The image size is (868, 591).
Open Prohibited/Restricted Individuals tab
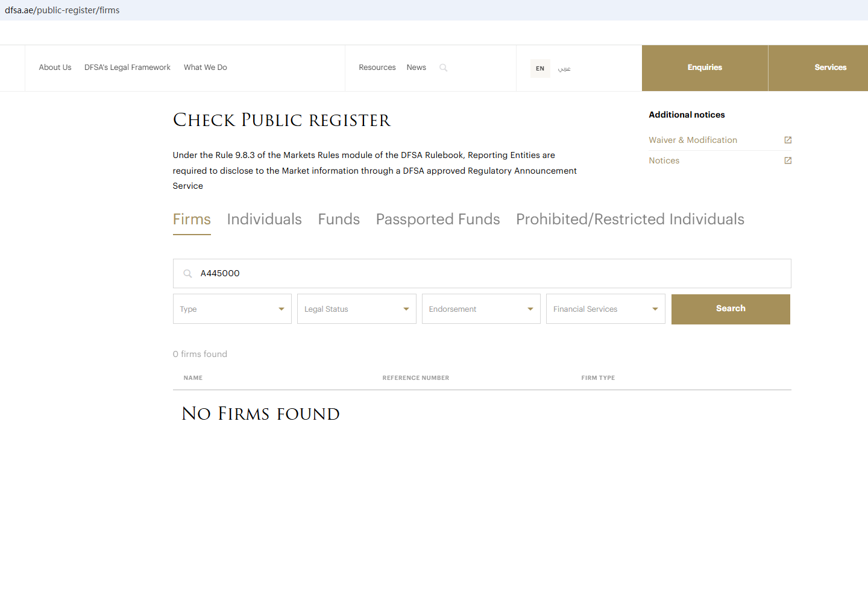630,220
